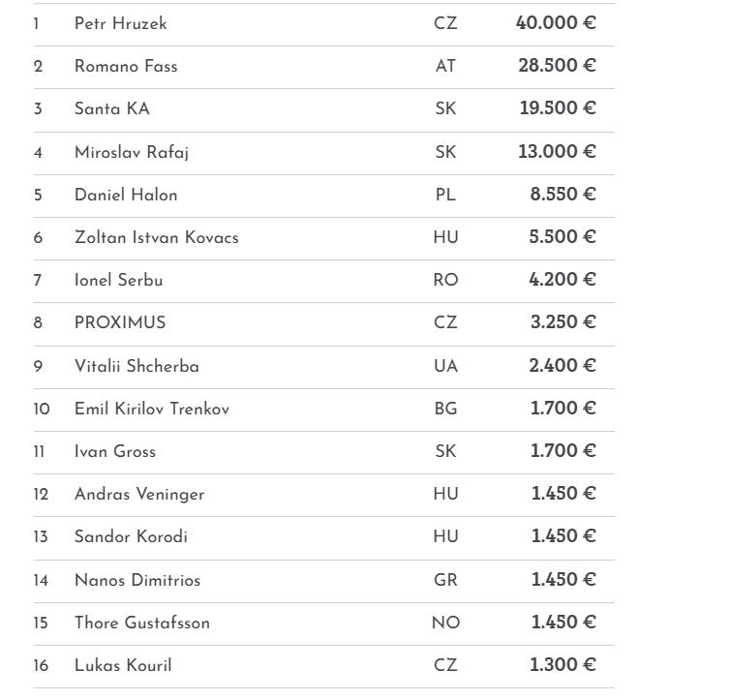Click on Romano Fass in row 2
The image size is (729, 700).
tap(126, 66)
